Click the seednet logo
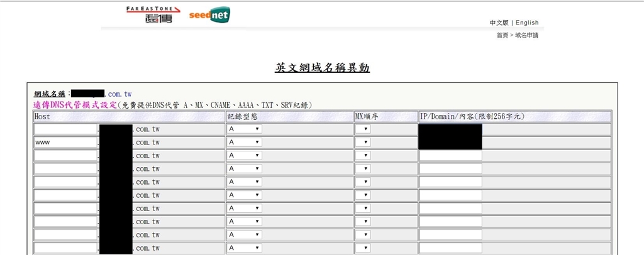 [209, 14]
